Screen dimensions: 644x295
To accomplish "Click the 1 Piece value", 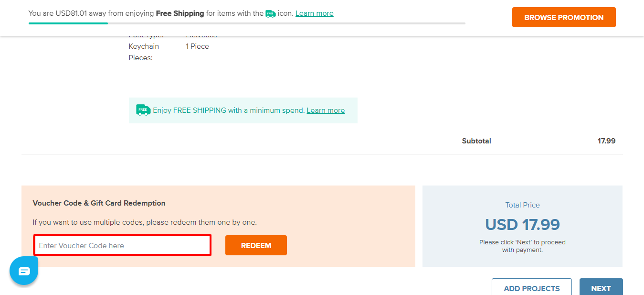I will click(197, 46).
